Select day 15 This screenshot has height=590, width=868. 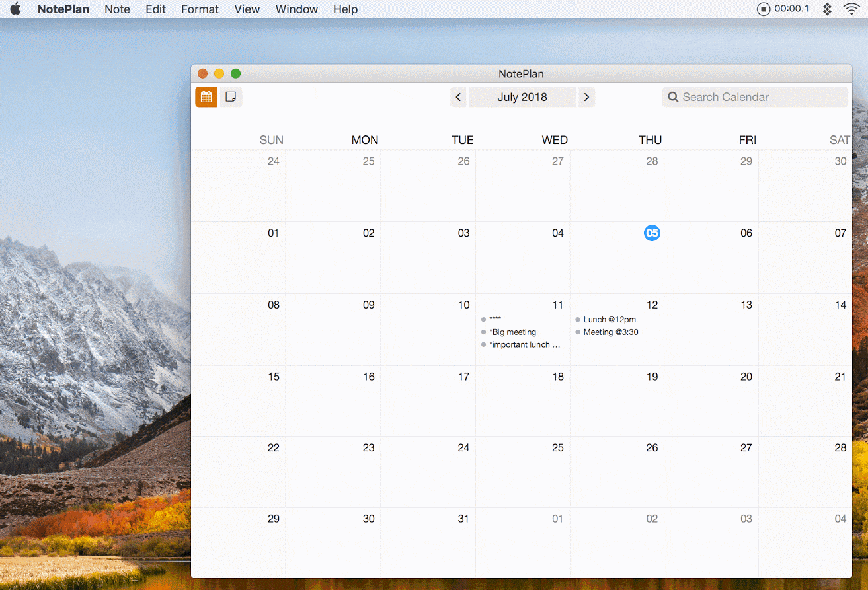(x=274, y=377)
